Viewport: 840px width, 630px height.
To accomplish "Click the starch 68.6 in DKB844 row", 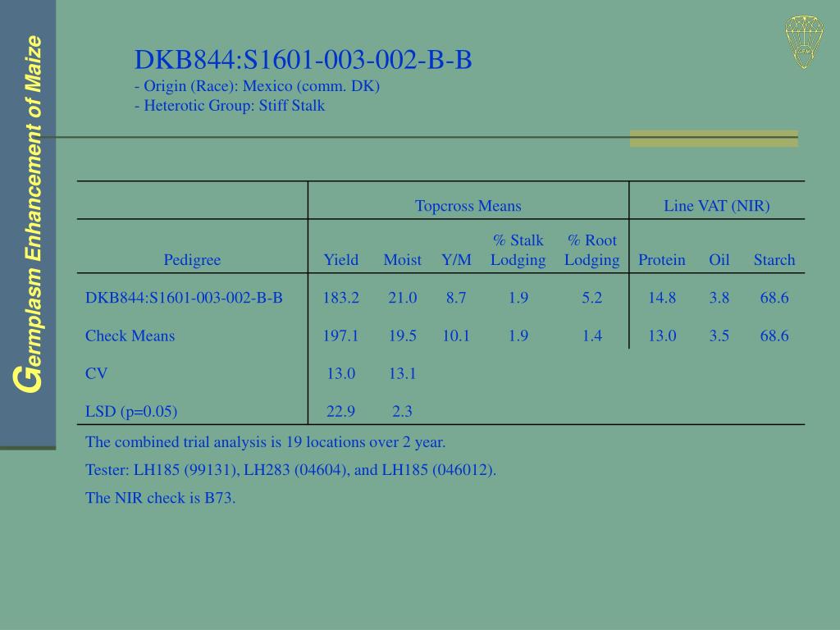I will click(774, 298).
